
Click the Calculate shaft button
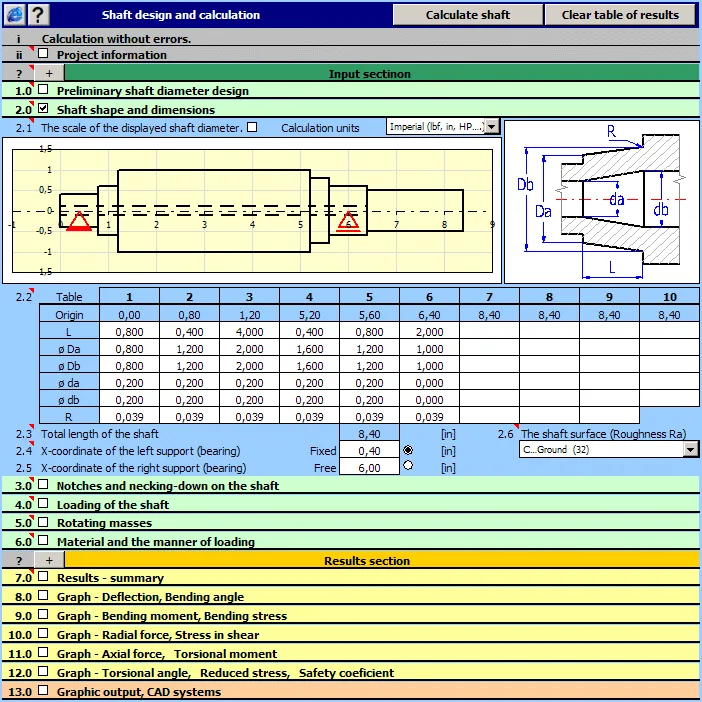coord(468,15)
